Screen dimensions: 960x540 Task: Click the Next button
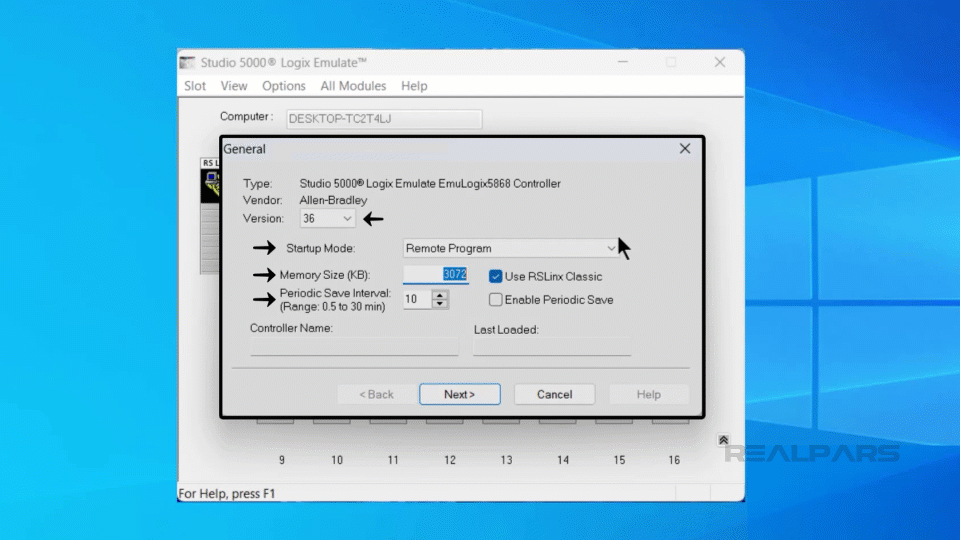[460, 394]
